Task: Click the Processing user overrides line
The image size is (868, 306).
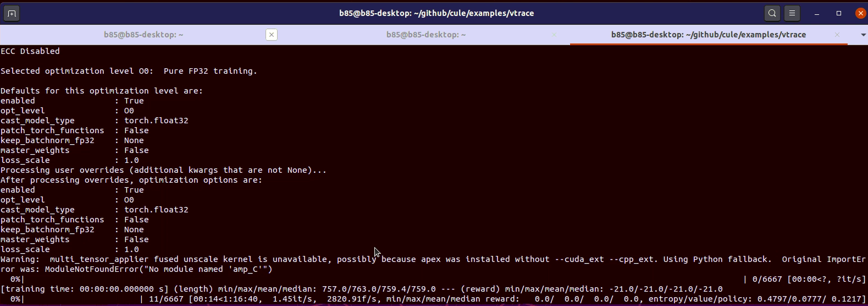Action: click(163, 170)
